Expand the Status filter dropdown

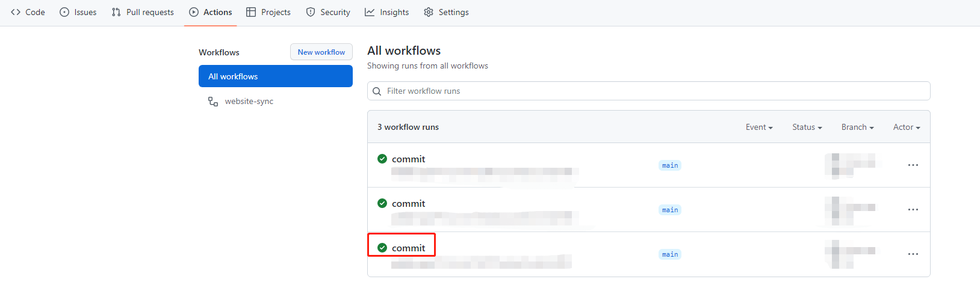point(807,127)
